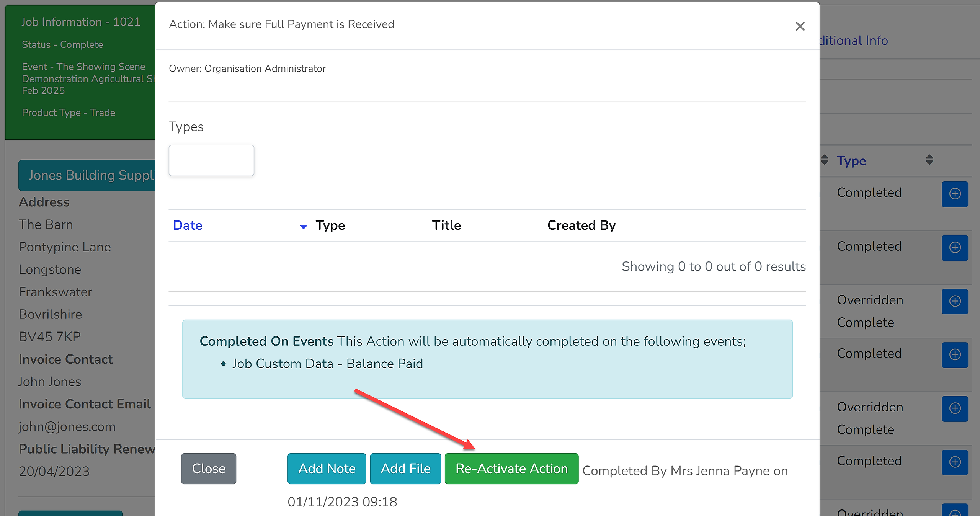Toggle the Date sort arrow

[303, 227]
